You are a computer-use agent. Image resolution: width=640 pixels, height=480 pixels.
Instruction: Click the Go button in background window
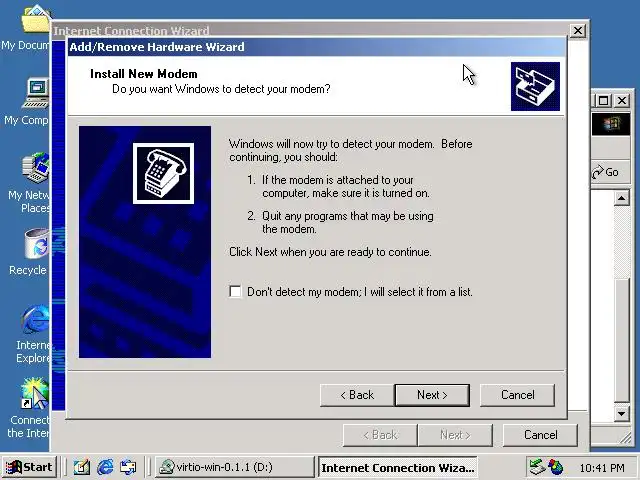[x=606, y=172]
